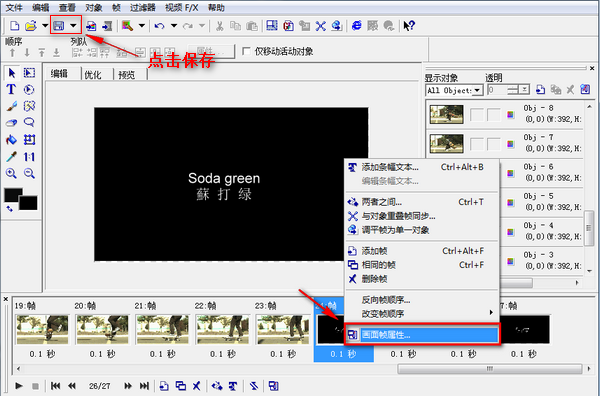Viewport: 600px width, 396px height.
Task: Go to the last frame
Action: point(144,386)
